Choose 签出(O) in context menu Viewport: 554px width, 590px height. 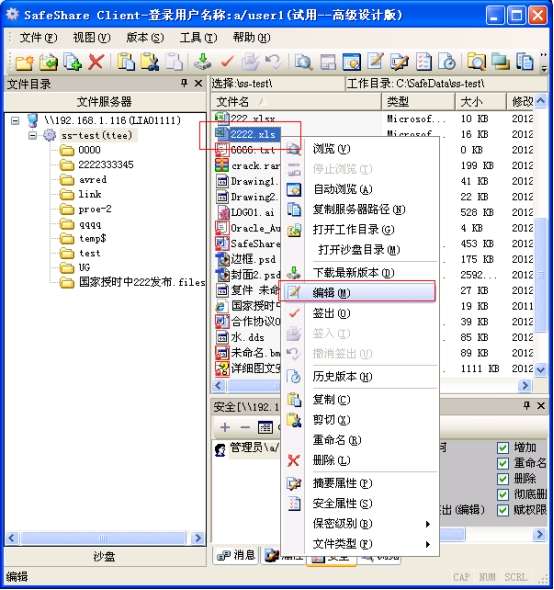tap(359, 313)
